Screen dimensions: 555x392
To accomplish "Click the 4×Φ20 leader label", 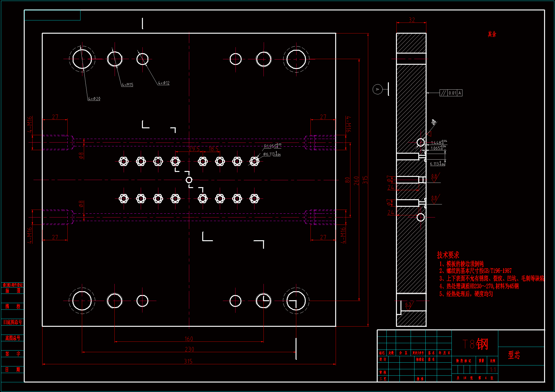I will click(x=94, y=99).
